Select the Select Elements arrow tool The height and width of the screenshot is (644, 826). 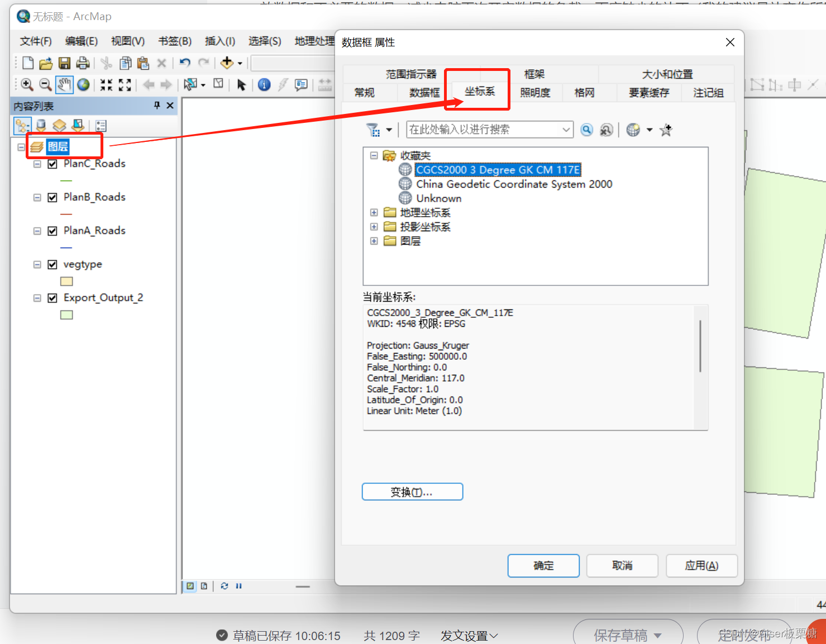(241, 84)
